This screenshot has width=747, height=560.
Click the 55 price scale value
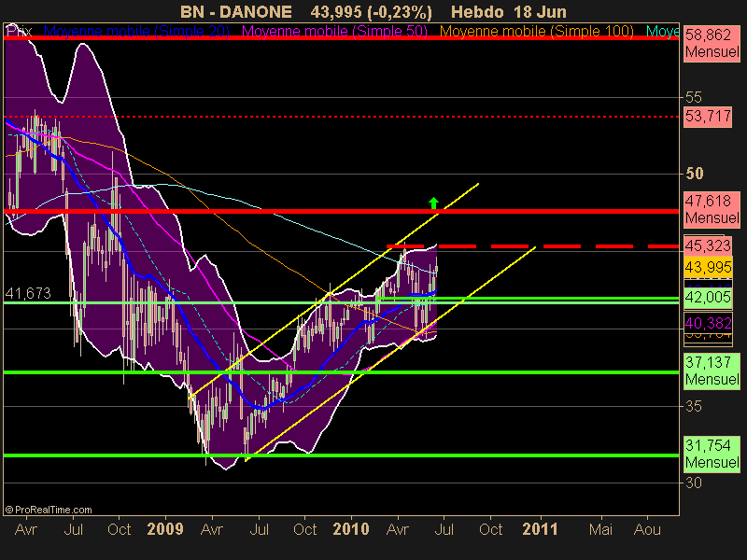694,98
